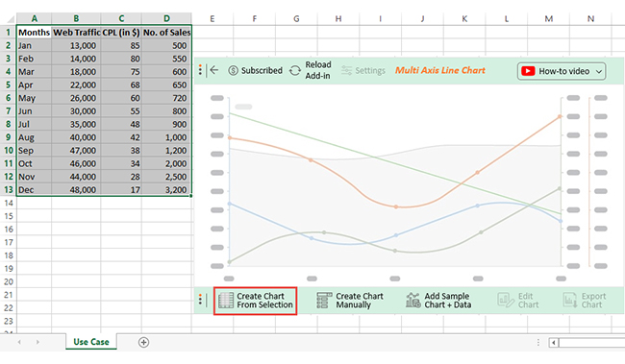Select row 18 header
This screenshot has height=364, width=625.
pyautogui.click(x=8, y=255)
